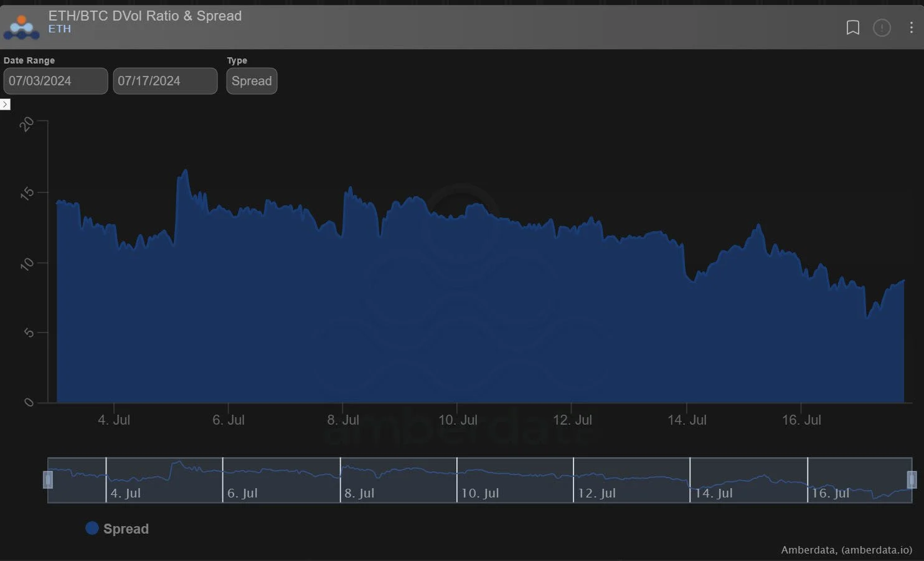Click the Amberdata logo icon
Screen dimensions: 924x561
21,27
